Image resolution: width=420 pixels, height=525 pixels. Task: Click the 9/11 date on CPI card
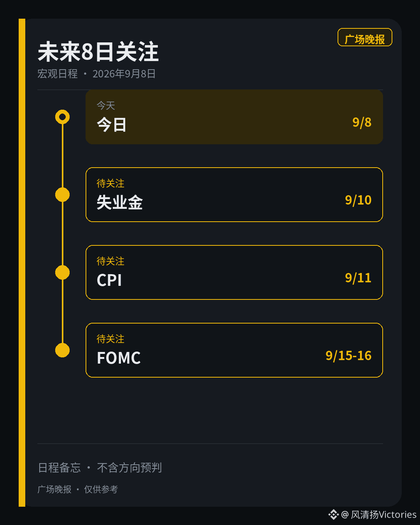tap(358, 278)
